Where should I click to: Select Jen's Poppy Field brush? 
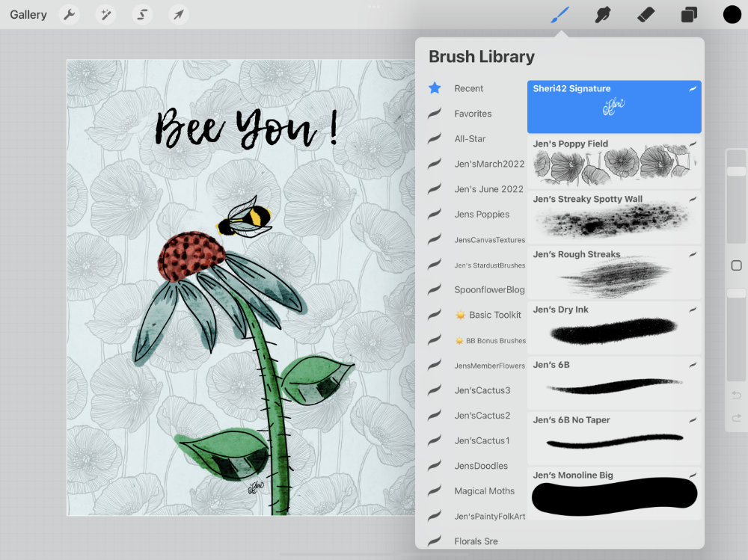click(x=614, y=161)
